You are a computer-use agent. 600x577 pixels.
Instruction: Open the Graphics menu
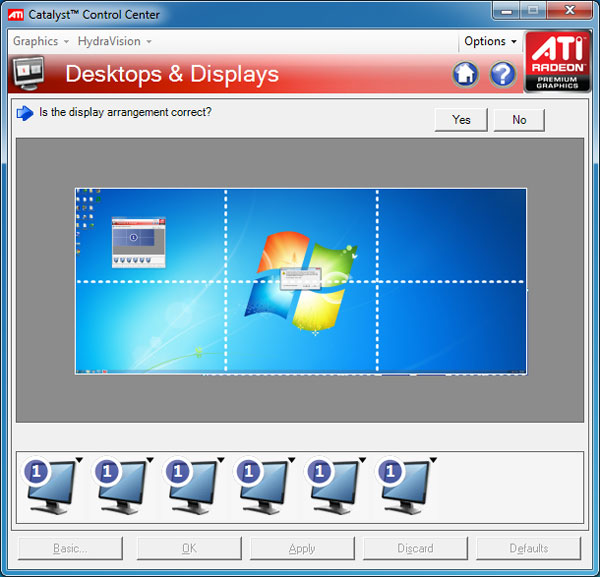41,41
